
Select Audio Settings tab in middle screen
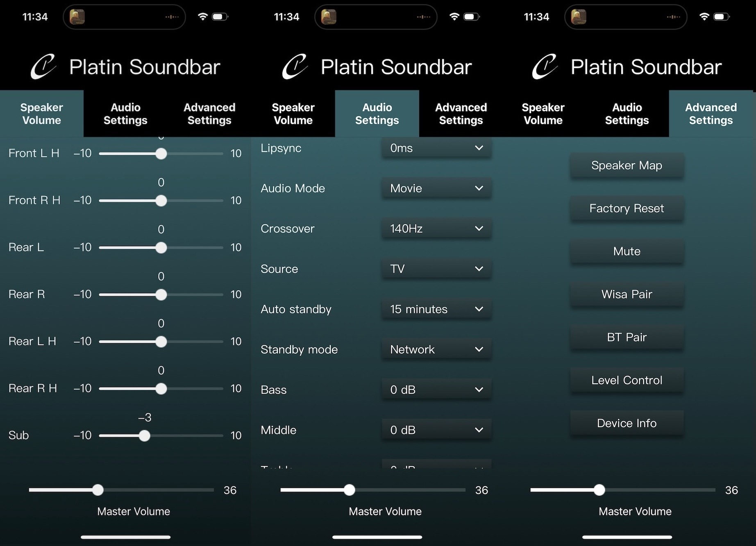(377, 113)
